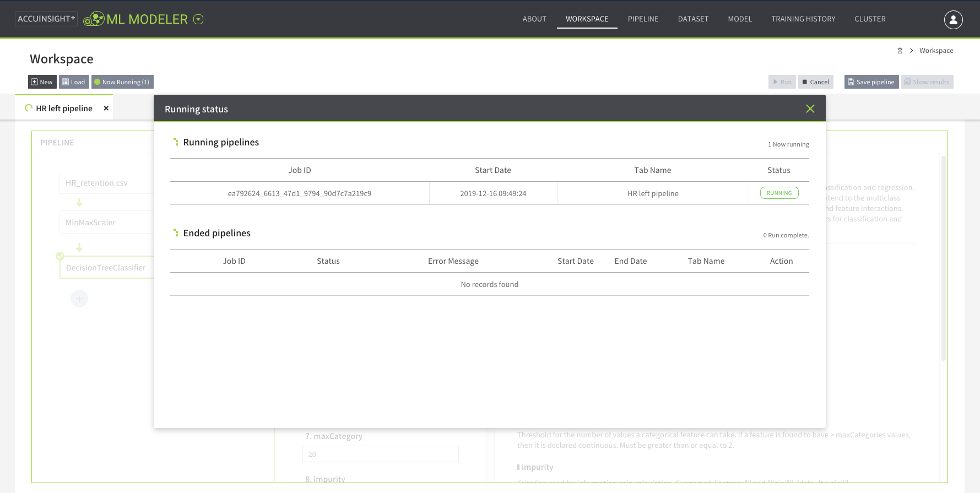Click the Run button
This screenshot has height=493, width=980.
click(782, 82)
